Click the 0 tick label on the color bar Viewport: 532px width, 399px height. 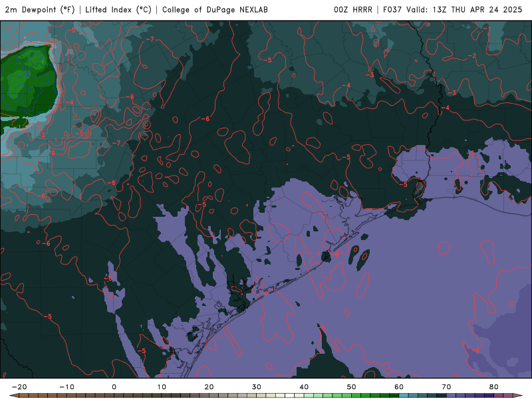[x=114, y=387]
